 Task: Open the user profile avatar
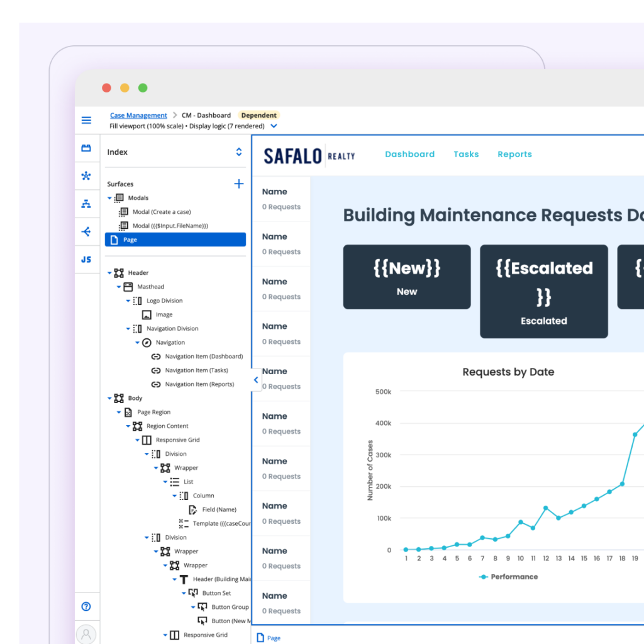(x=86, y=634)
